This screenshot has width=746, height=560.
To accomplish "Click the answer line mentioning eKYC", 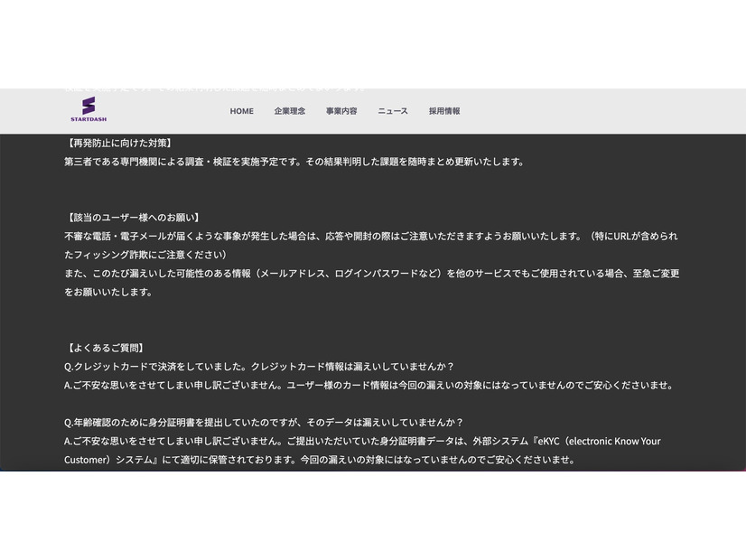I will (x=362, y=441).
